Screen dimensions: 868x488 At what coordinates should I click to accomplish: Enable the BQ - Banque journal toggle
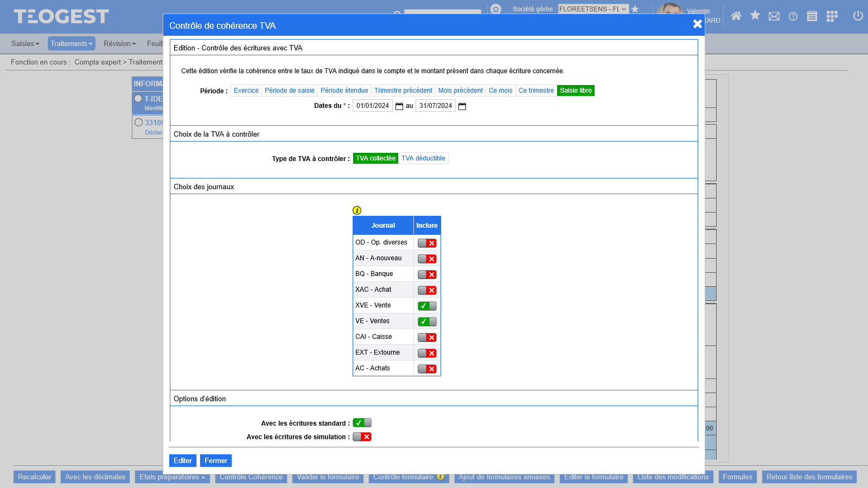tap(427, 274)
